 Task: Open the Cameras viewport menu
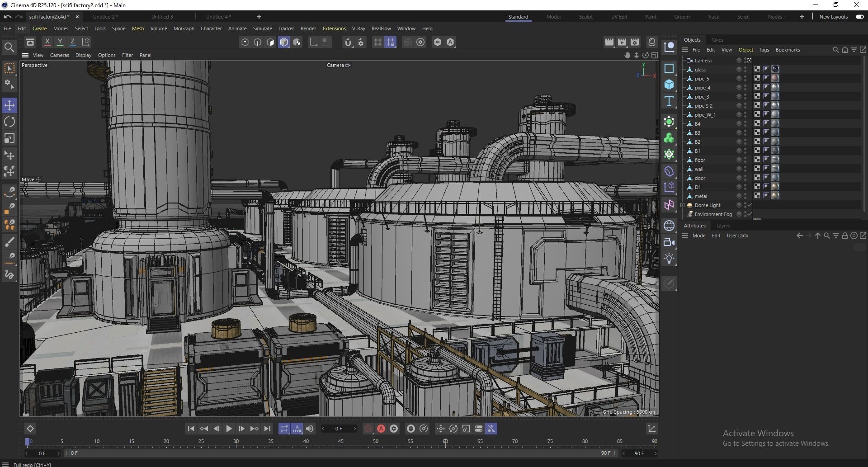click(x=59, y=55)
